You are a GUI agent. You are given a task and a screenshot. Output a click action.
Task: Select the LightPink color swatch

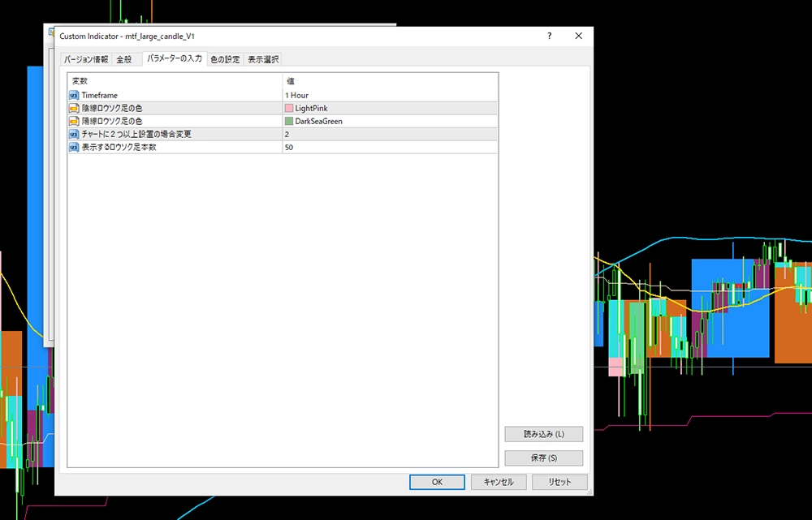289,108
